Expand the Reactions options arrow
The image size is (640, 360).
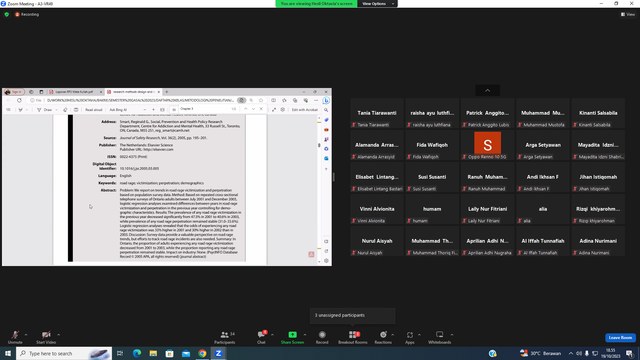[393, 335]
